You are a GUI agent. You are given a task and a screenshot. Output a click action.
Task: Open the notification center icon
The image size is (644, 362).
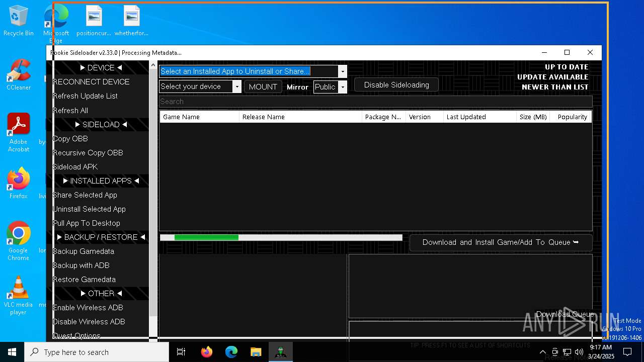(x=627, y=352)
